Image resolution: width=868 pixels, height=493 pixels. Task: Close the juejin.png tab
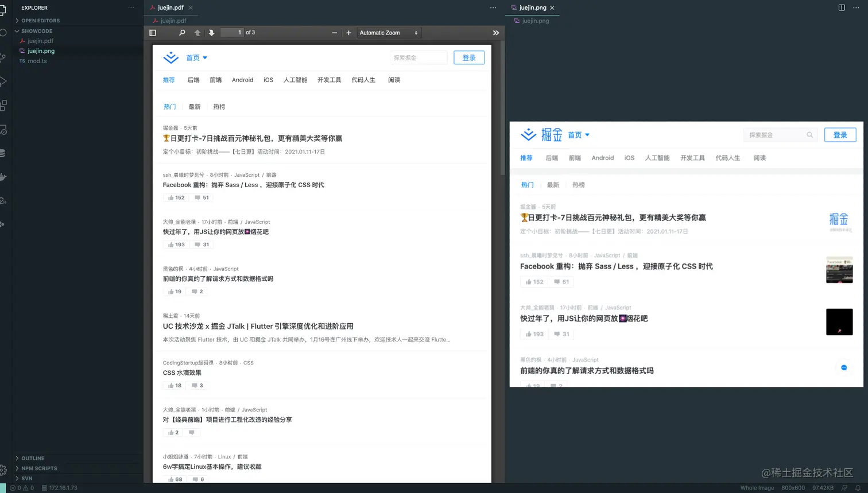pos(552,7)
